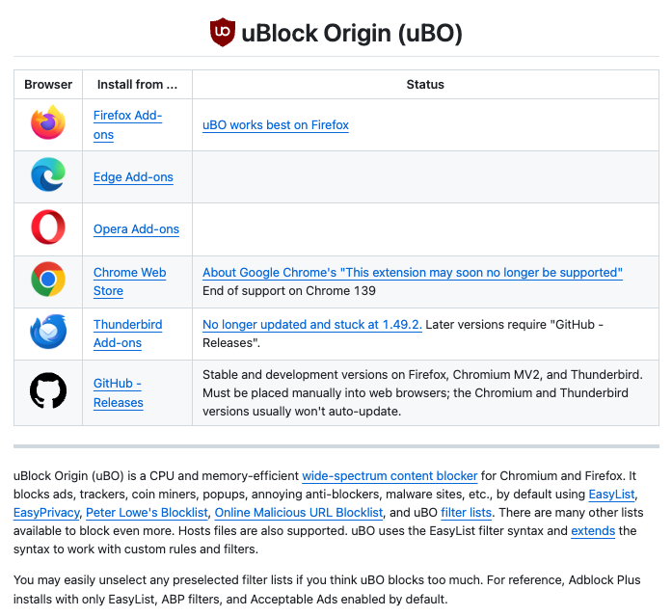This screenshot has height=616, width=672.
Task: Click the Google Chrome browser icon
Action: 48,280
